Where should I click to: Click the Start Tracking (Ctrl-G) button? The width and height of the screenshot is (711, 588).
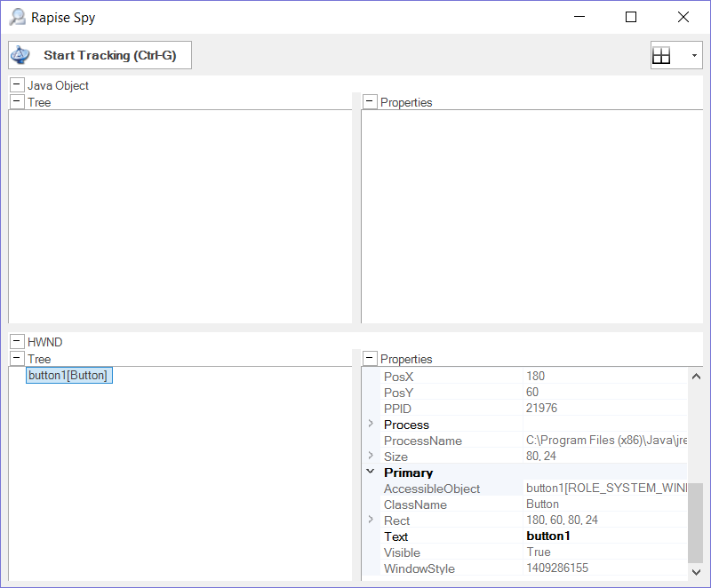coord(100,55)
